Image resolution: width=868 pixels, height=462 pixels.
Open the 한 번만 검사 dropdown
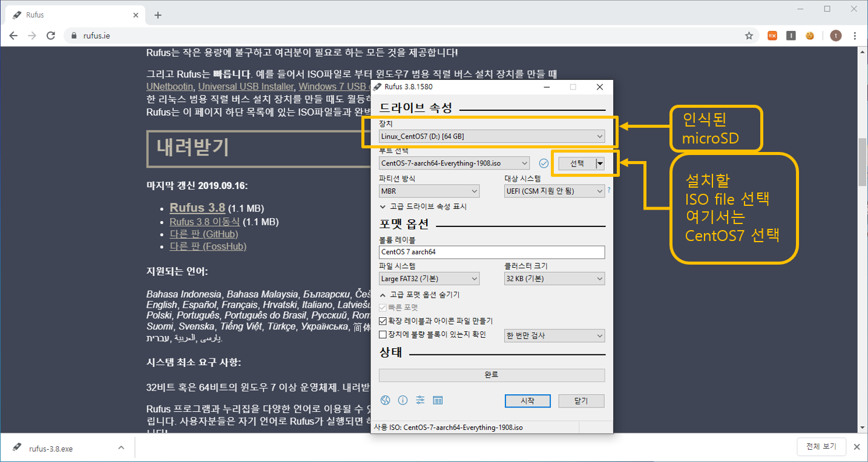click(554, 335)
